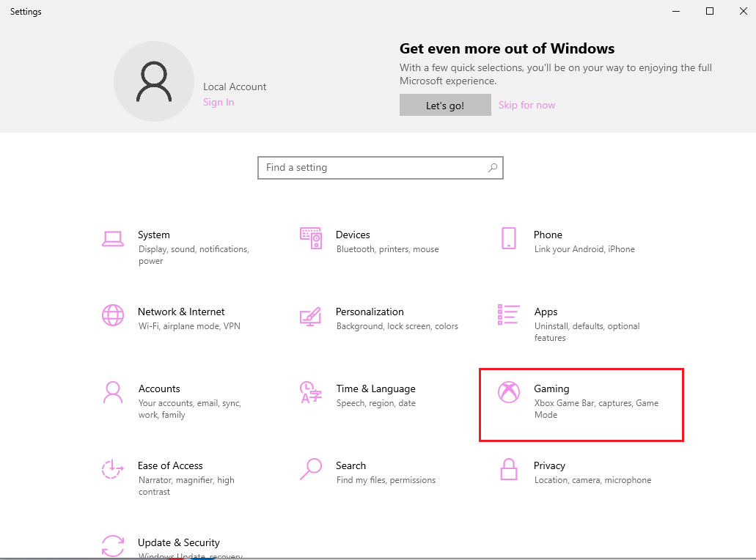Open the Gaming Xbox icon
The height and width of the screenshot is (560, 756).
[509, 392]
